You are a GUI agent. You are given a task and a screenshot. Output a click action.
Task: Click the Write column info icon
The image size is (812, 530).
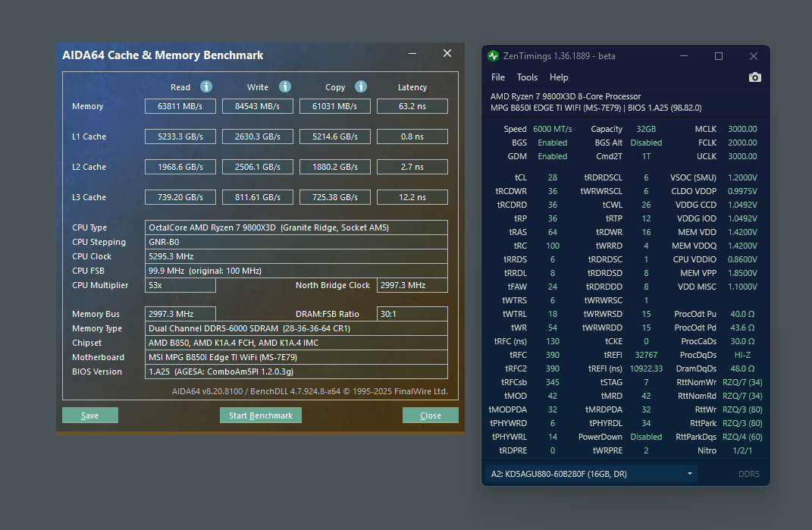(x=285, y=86)
